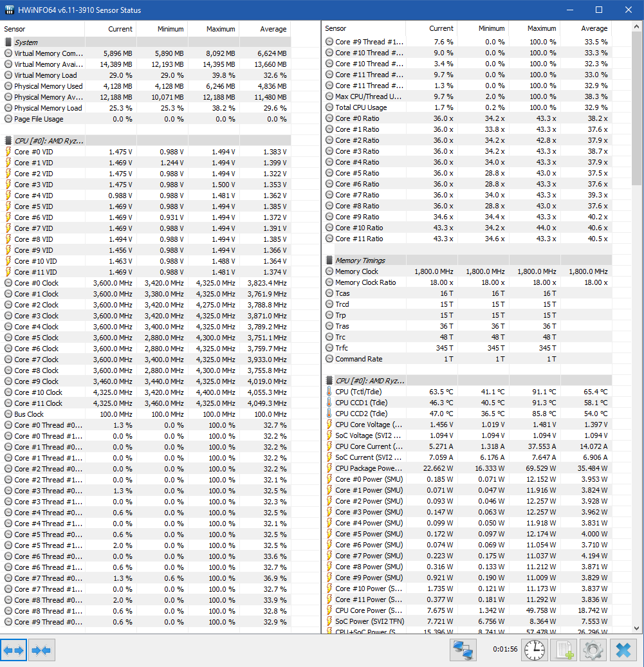Select the Trfc timing row
The image size is (644, 667).
[467, 347]
